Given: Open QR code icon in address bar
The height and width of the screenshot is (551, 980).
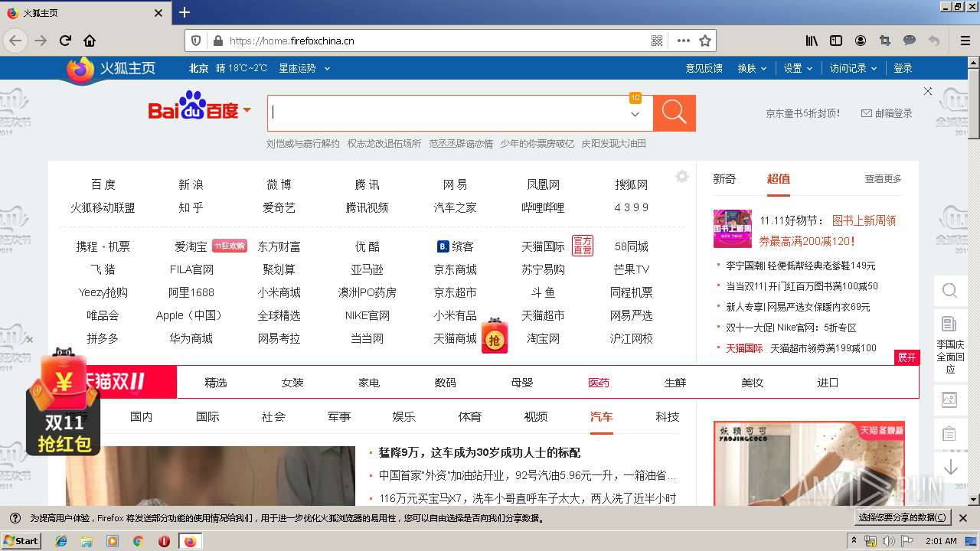Looking at the screenshot, I should [657, 41].
